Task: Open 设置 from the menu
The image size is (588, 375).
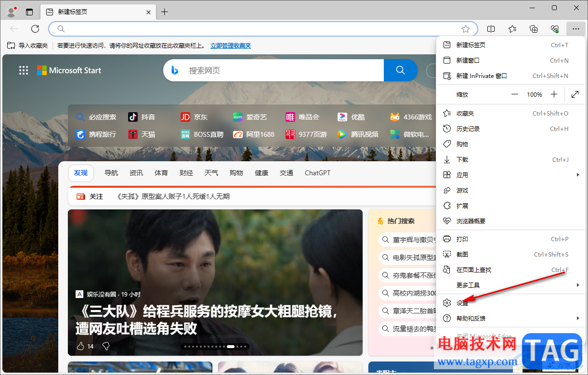Action: click(511, 303)
